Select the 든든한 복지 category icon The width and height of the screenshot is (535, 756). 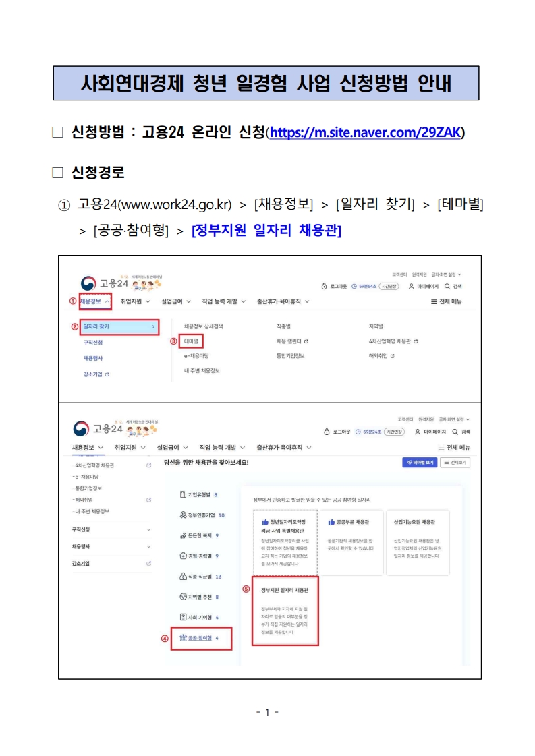183,535
